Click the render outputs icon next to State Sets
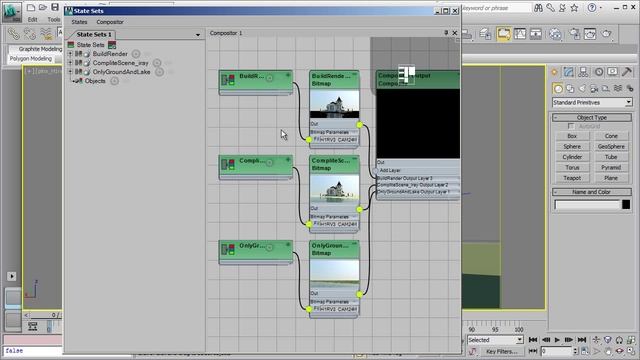The width and height of the screenshot is (640, 360). point(112,45)
